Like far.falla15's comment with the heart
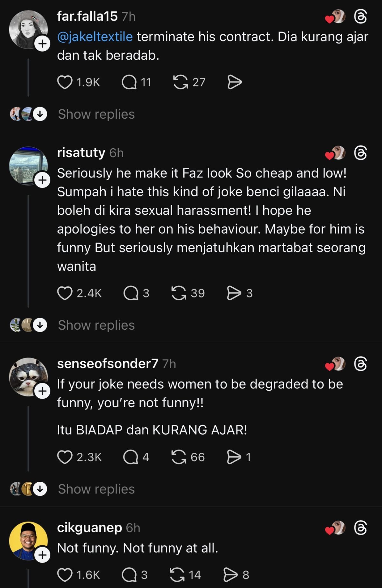This screenshot has width=382, height=588. pos(65,82)
